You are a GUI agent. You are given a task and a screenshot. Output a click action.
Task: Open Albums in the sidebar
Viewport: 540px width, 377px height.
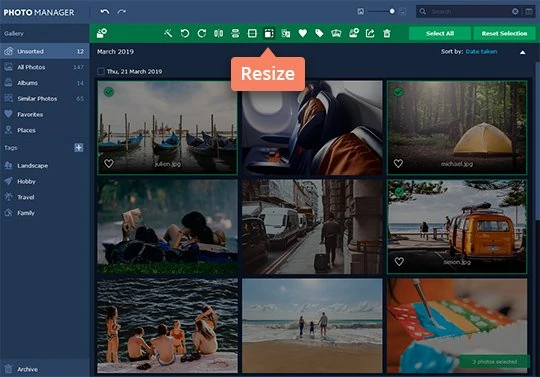pos(44,83)
